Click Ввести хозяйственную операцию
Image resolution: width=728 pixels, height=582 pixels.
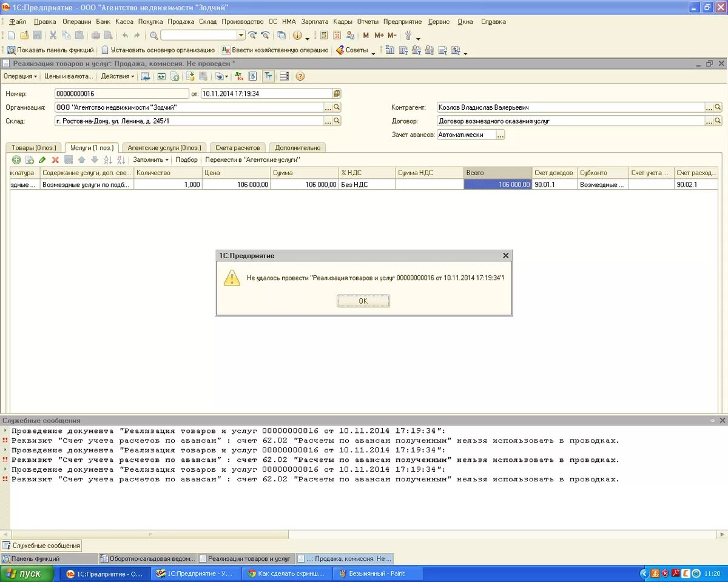275,50
